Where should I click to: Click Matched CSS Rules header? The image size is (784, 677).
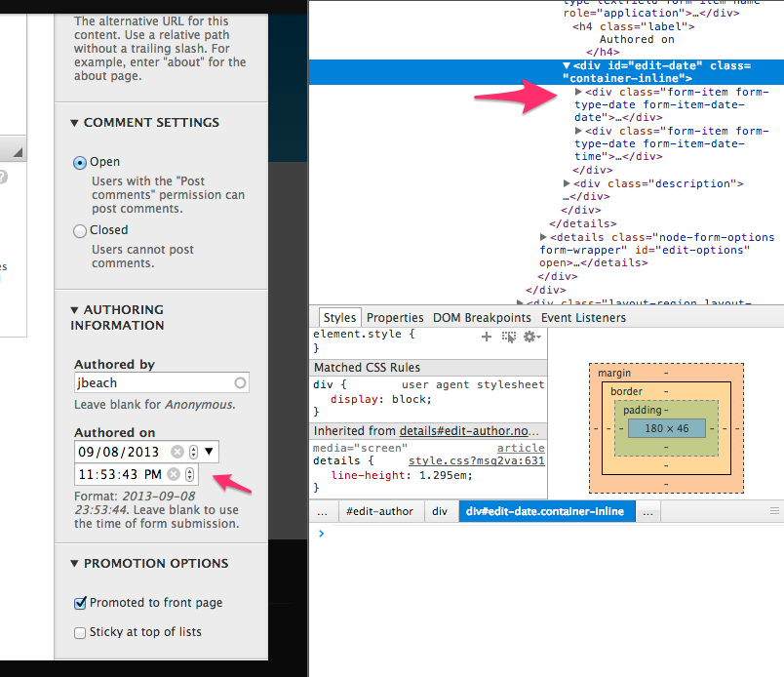point(428,367)
